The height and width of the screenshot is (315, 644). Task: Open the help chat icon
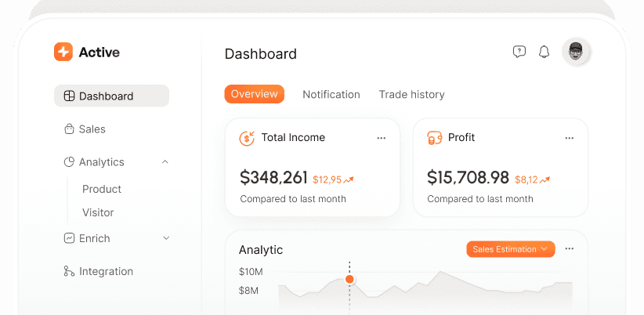pos(519,52)
